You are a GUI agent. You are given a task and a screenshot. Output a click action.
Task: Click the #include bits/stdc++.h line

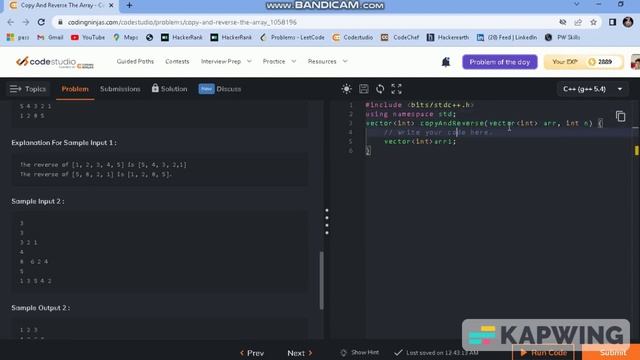click(420, 105)
